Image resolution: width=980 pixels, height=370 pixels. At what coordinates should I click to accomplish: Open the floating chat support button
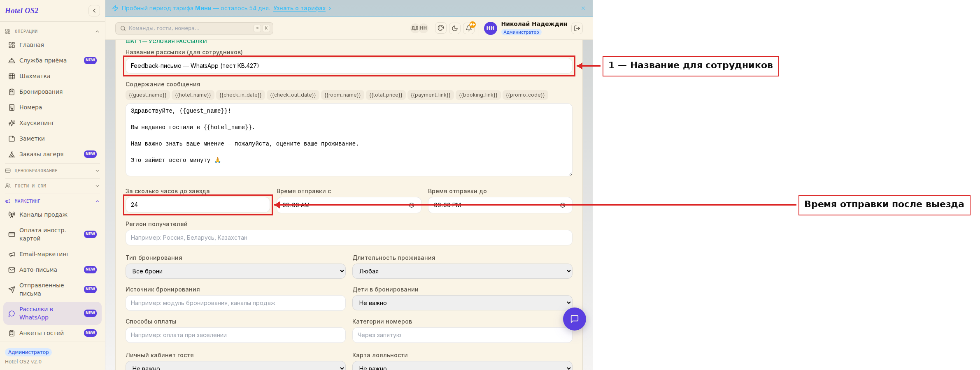[x=575, y=319]
